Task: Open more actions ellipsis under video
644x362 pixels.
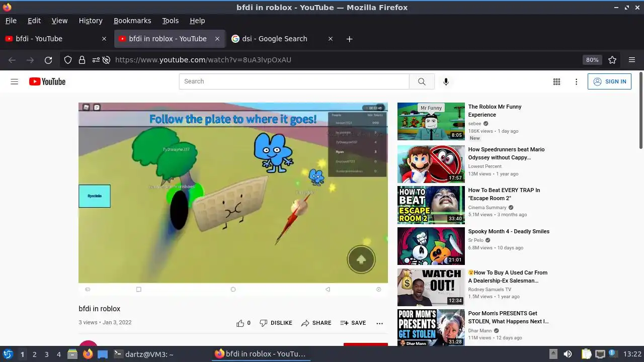Action: click(x=379, y=323)
